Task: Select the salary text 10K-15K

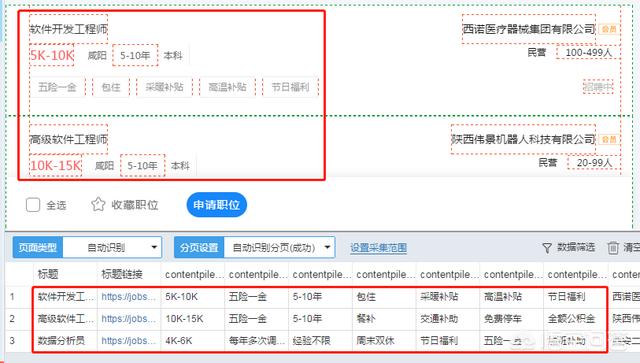Action: pyautogui.click(x=56, y=165)
